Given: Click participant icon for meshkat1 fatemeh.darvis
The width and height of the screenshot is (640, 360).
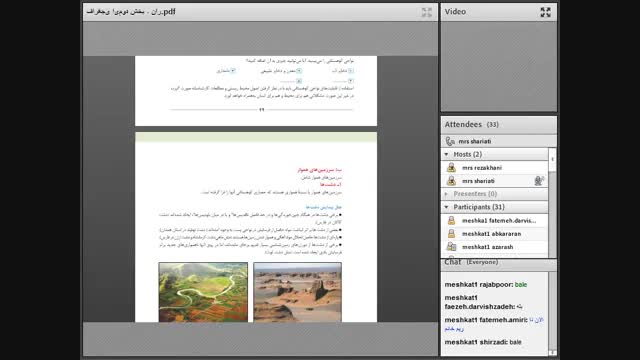Looking at the screenshot, I should (451, 221).
